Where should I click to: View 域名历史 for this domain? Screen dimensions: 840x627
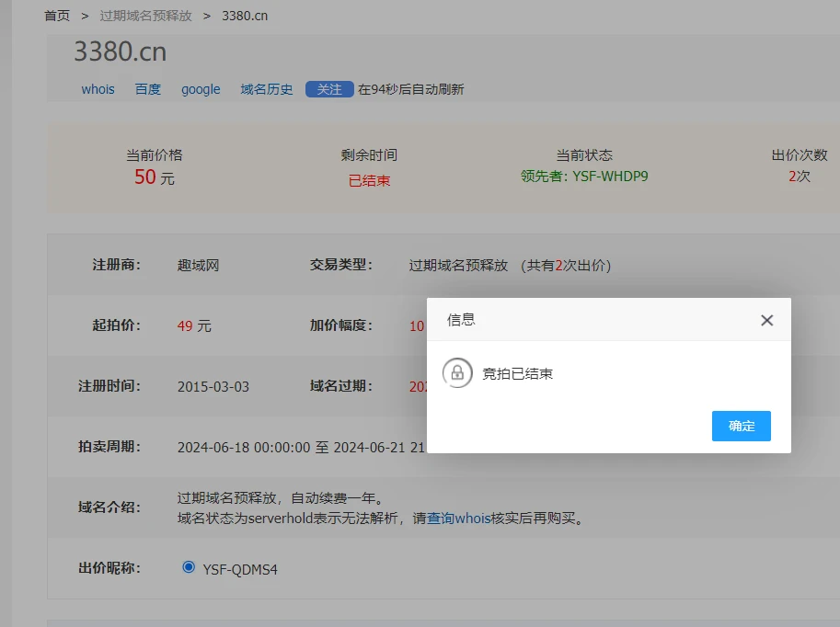(267, 89)
